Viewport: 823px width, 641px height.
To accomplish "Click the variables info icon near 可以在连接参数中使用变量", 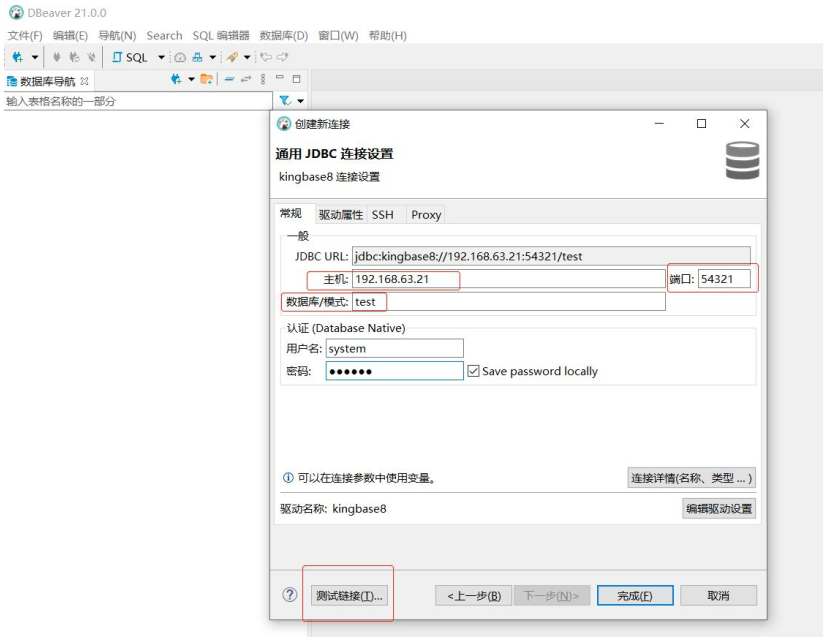I will (288, 478).
